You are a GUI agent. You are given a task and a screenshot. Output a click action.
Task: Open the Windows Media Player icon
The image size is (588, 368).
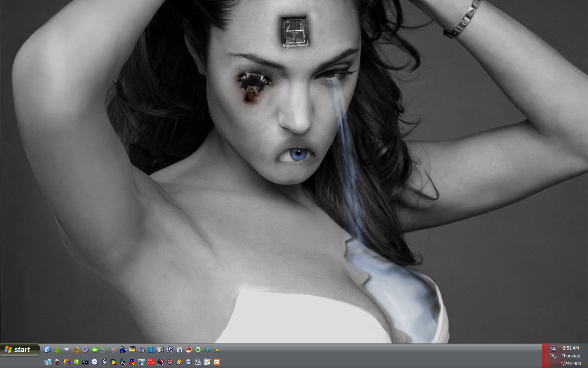[188, 362]
